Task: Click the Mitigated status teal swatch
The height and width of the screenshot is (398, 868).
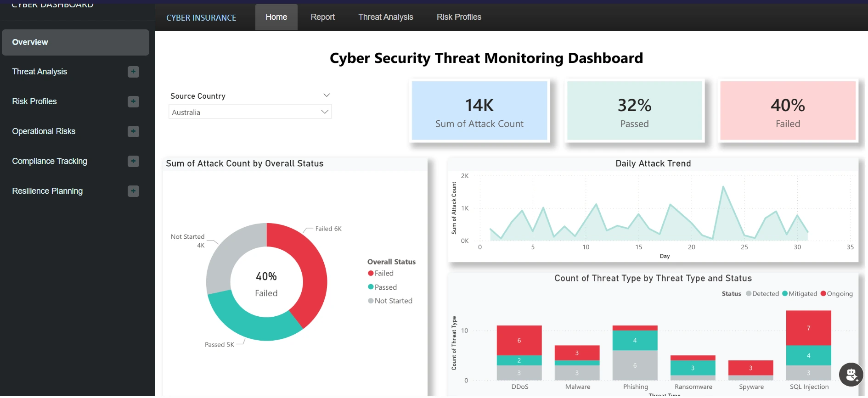Action: tap(785, 294)
